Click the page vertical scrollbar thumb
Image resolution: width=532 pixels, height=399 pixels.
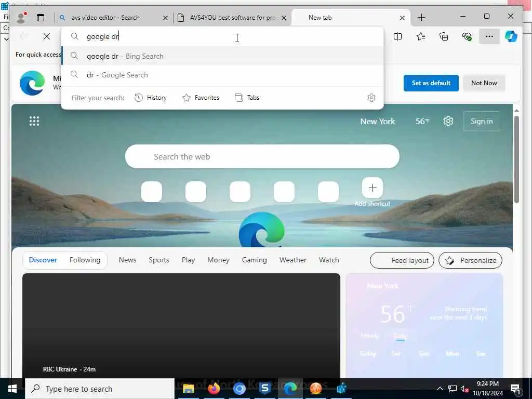(x=516, y=159)
